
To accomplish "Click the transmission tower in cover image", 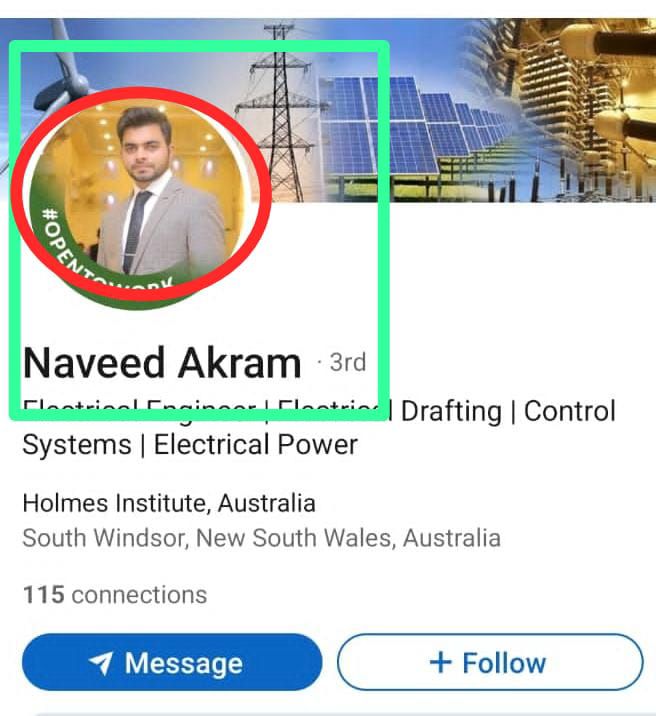I will pyautogui.click(x=278, y=114).
